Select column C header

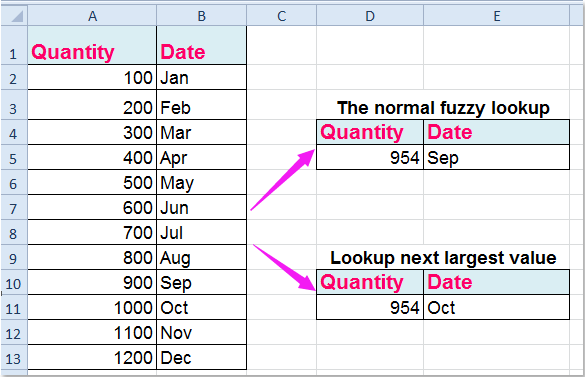tap(282, 16)
